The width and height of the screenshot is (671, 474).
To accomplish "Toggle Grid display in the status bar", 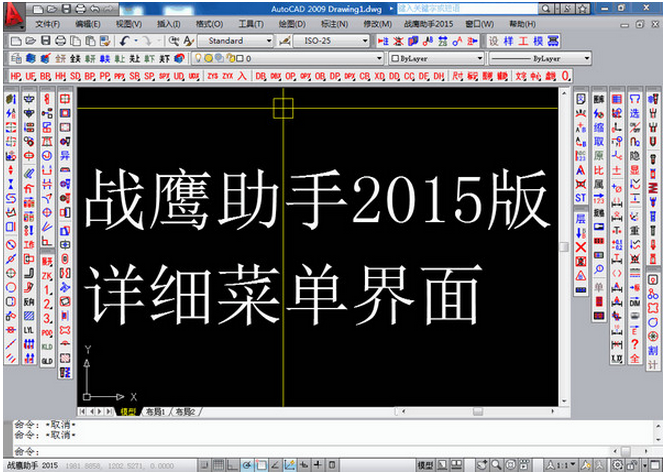I will pyautogui.click(x=218, y=465).
